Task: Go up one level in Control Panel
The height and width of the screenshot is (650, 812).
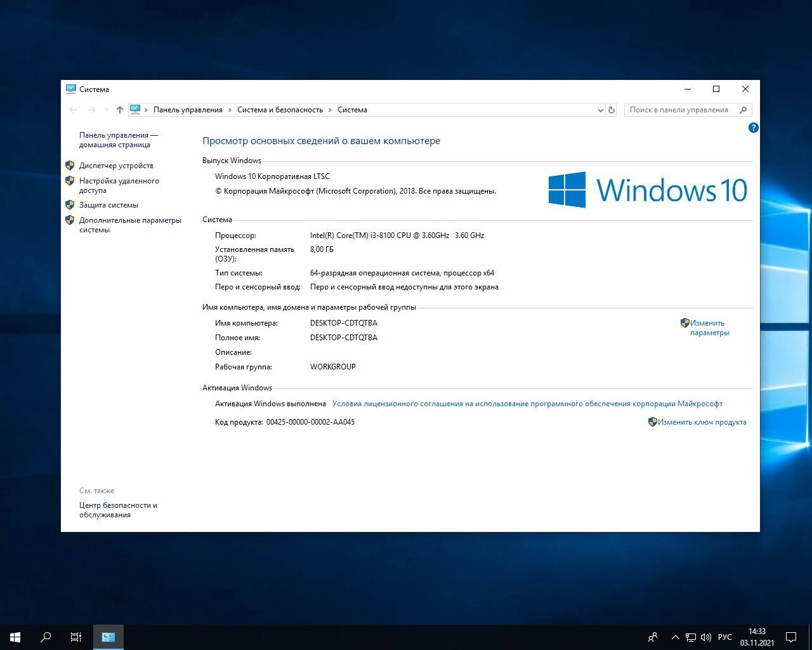Action: (x=119, y=110)
